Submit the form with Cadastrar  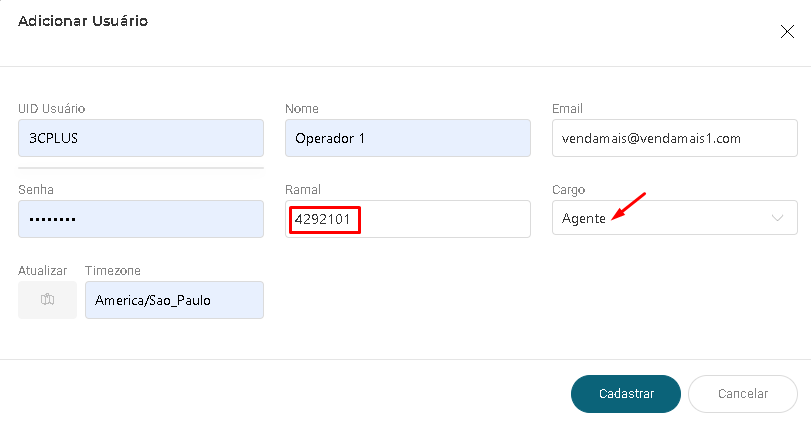coord(626,394)
